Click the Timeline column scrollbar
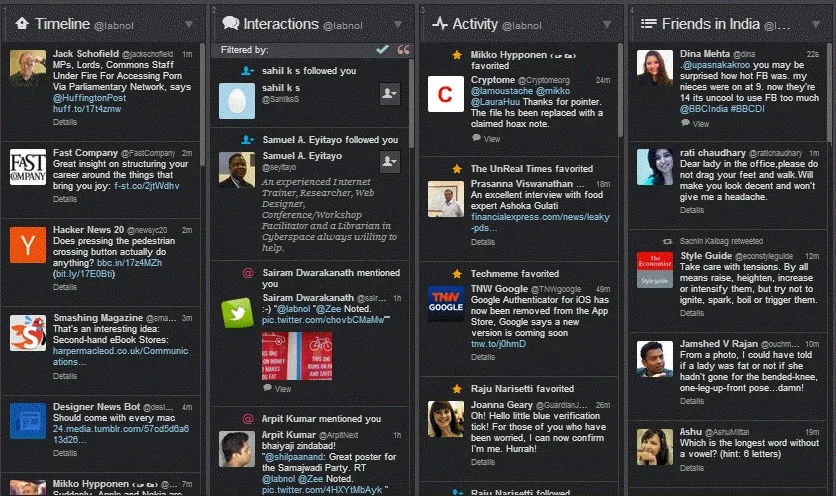836x496 pixels. tap(202, 104)
